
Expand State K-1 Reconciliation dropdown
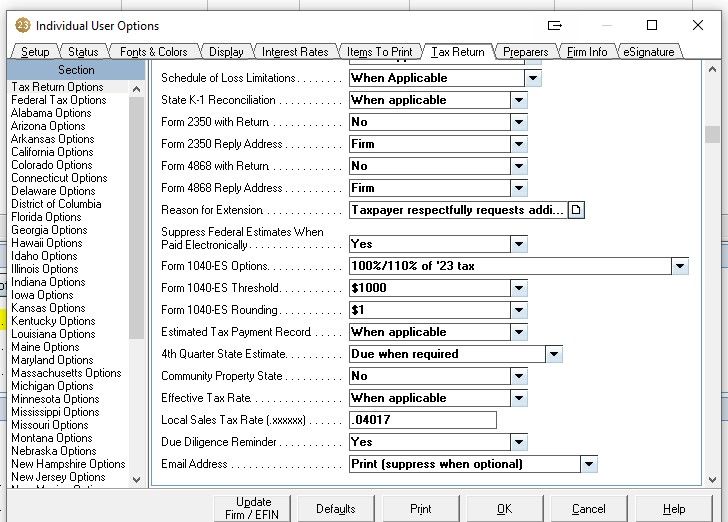tap(519, 100)
